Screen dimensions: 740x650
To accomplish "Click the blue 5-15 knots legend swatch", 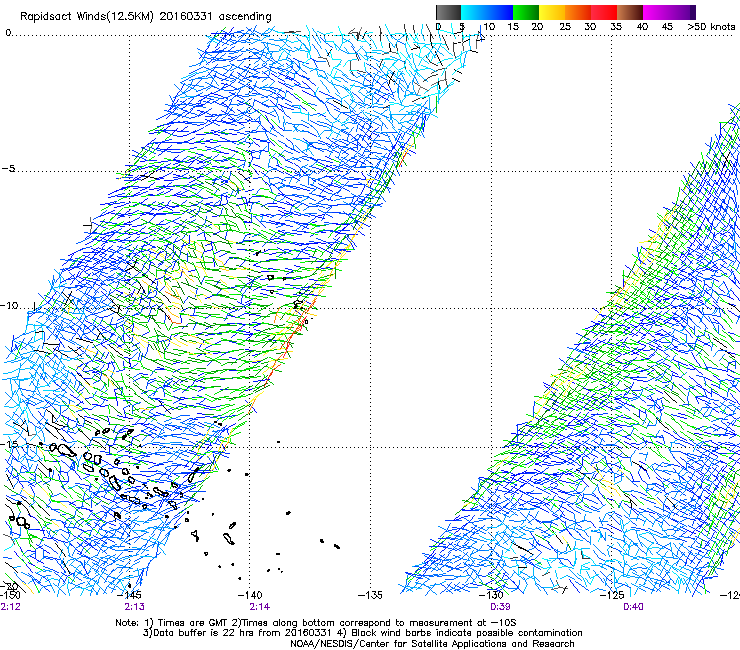I will (487, 12).
